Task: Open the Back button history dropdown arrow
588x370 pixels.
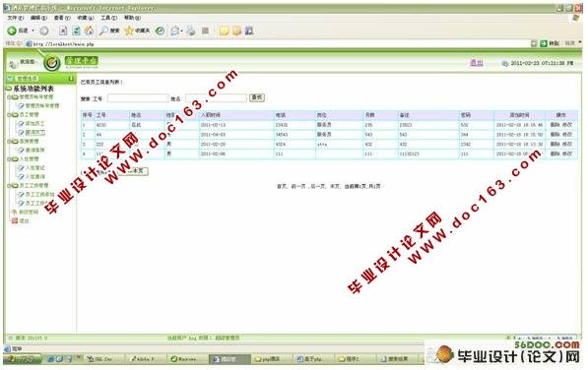Action: click(33, 31)
